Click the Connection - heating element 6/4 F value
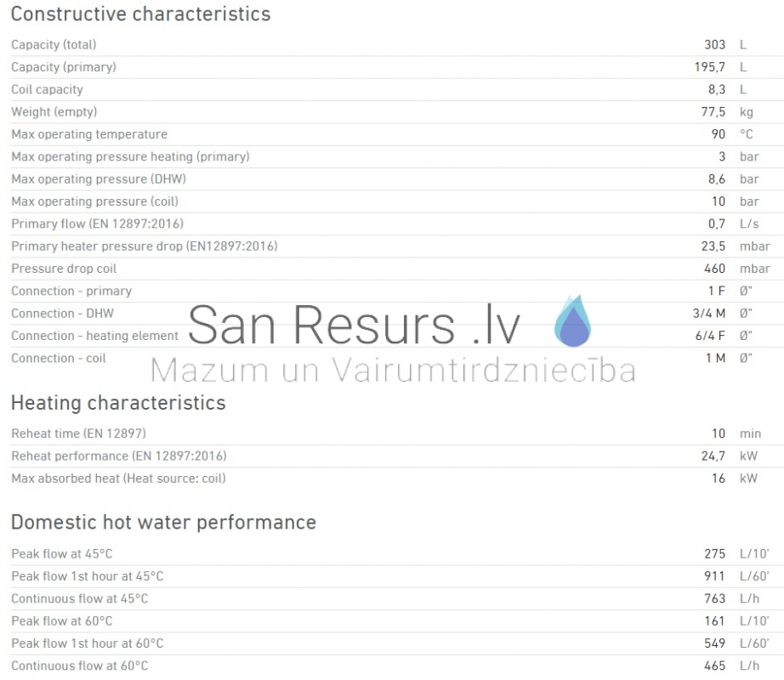Viewport: 784px width, 680px height. [x=710, y=336]
